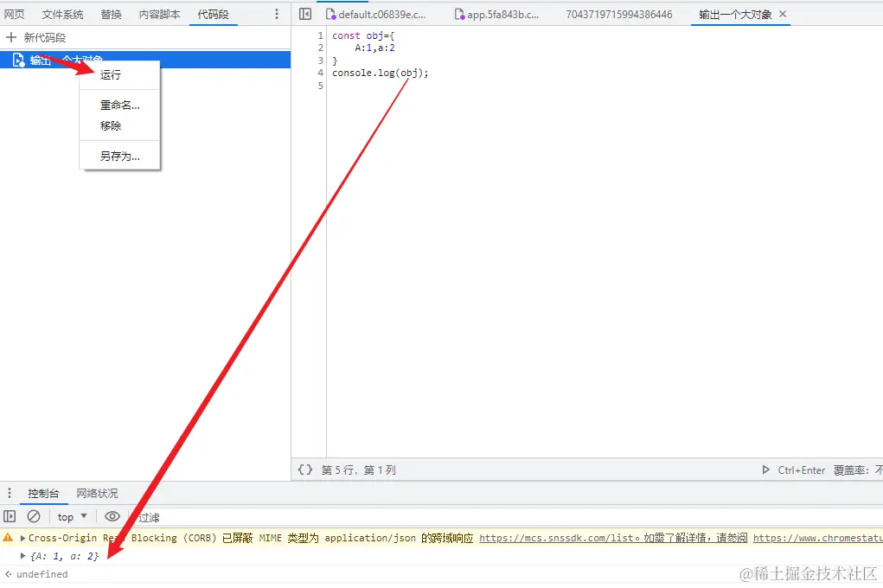Open the https://mcs.snssdk.com/list link
Viewport: 883px width, 588px height.
point(556,539)
